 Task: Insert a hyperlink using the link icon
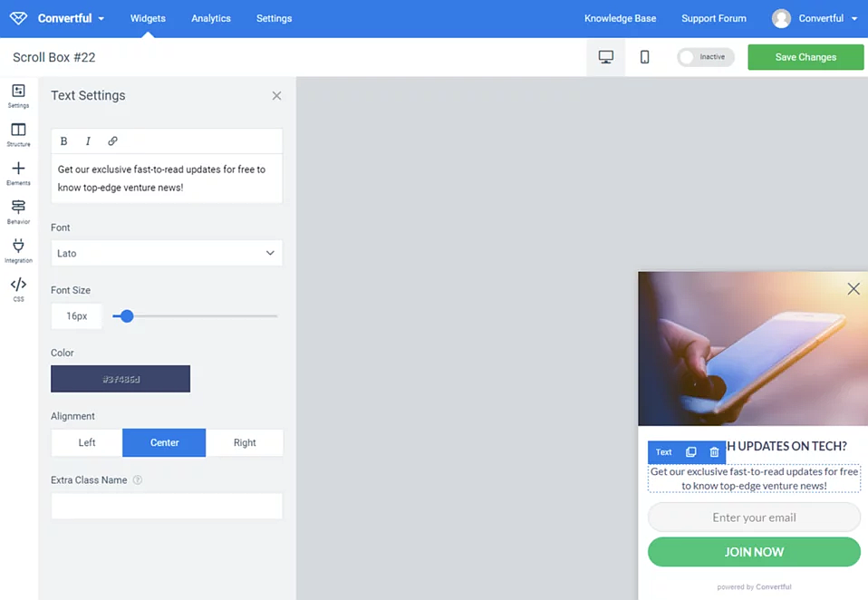112,140
